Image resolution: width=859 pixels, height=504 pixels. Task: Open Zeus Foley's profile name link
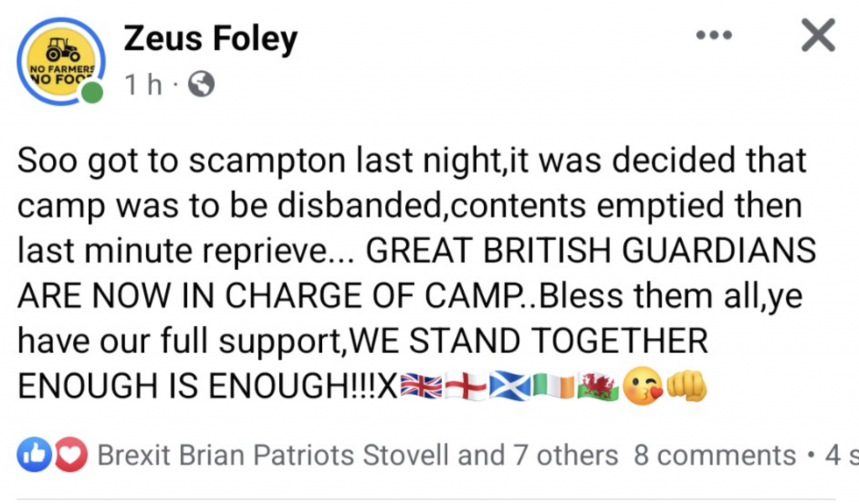point(210,39)
